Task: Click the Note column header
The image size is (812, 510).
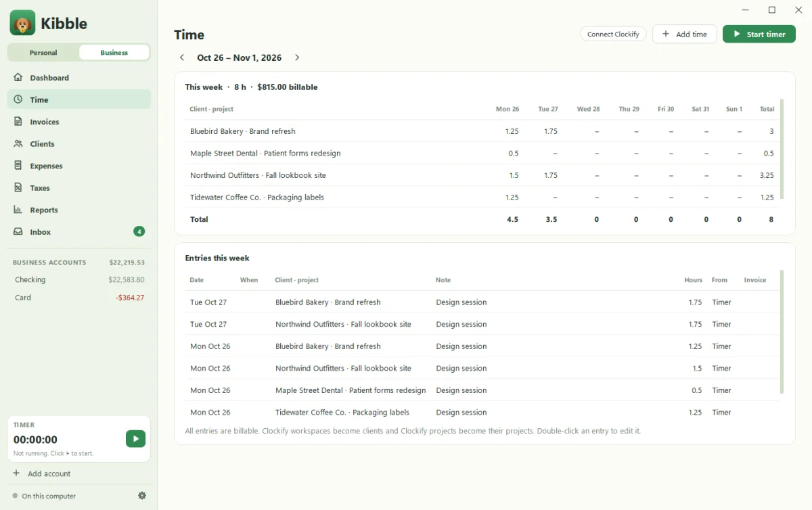Action: [x=443, y=280]
